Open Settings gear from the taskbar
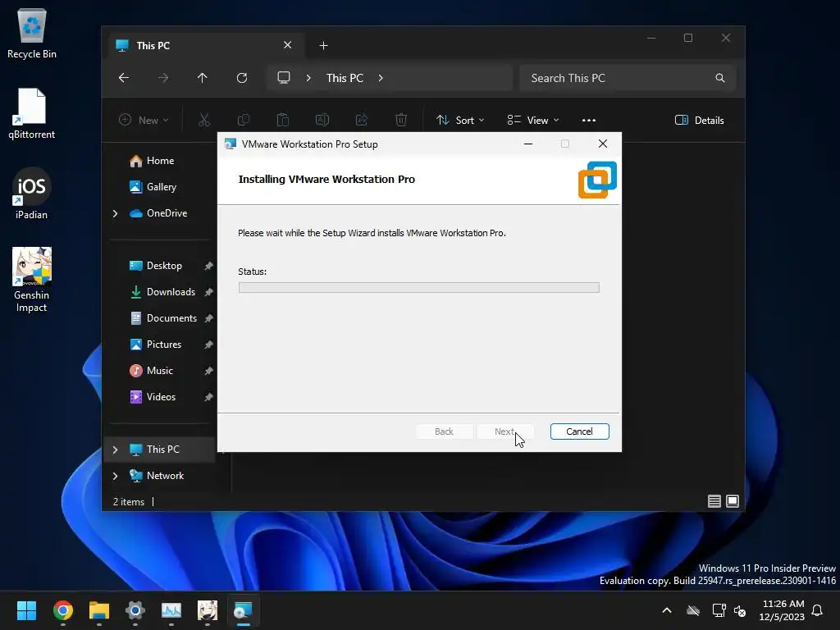Screen dimensions: 840x630 click(135, 610)
